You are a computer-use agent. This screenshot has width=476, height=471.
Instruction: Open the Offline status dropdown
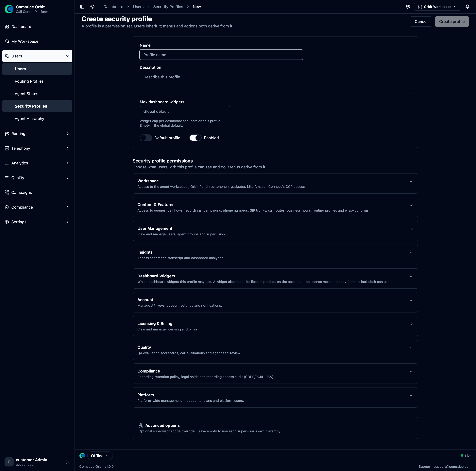click(100, 456)
